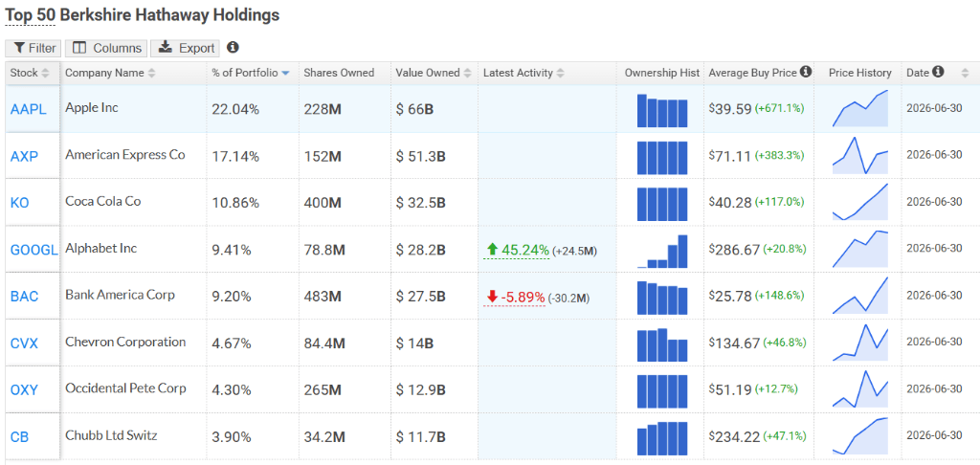Click info icon next to Export
Viewport: 980px width, 465px height.
(x=233, y=47)
